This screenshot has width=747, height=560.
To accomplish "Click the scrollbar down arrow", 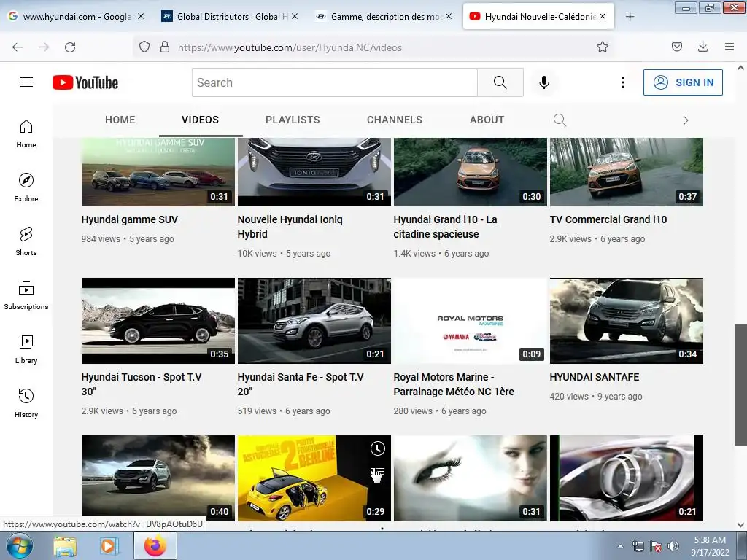I will (740, 525).
